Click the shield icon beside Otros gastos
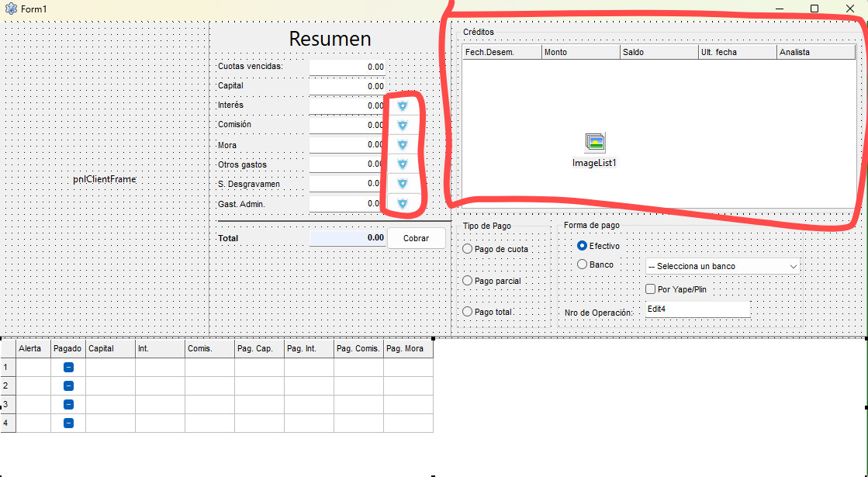 coord(402,164)
